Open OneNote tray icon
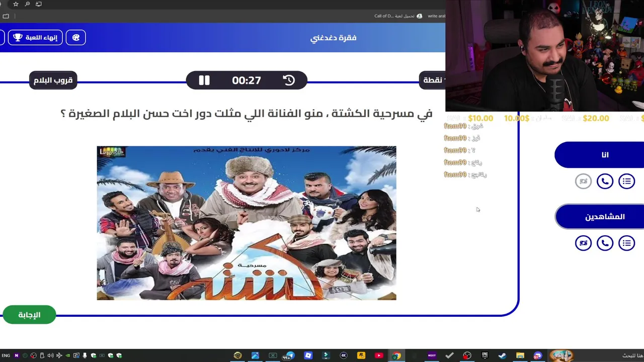The width and height of the screenshot is (644, 362). point(16,355)
